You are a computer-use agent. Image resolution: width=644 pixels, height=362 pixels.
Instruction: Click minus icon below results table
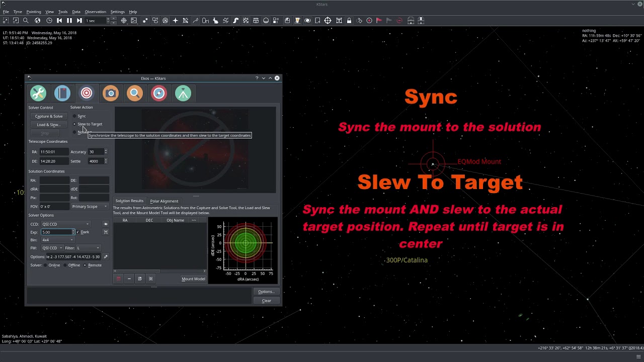coord(129,279)
